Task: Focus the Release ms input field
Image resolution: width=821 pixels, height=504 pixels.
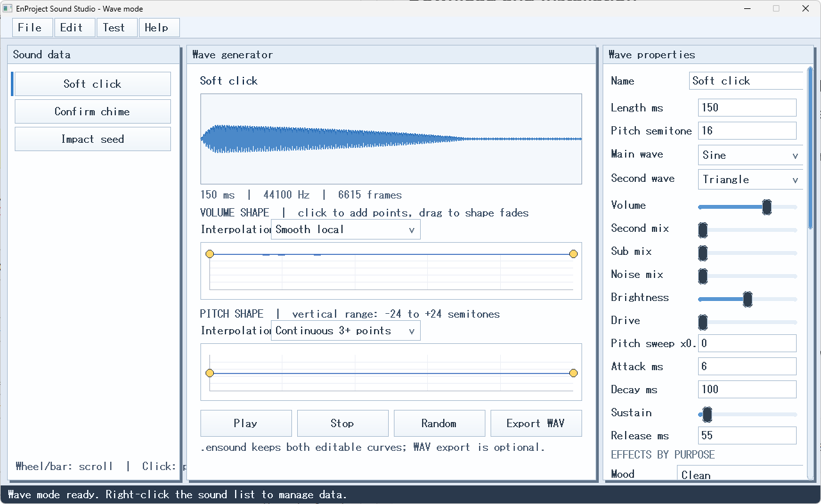Action: pyautogui.click(x=747, y=435)
